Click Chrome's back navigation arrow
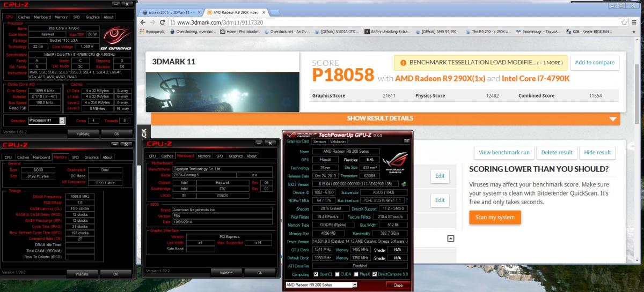The height and width of the screenshot is (292, 644). (x=142, y=22)
